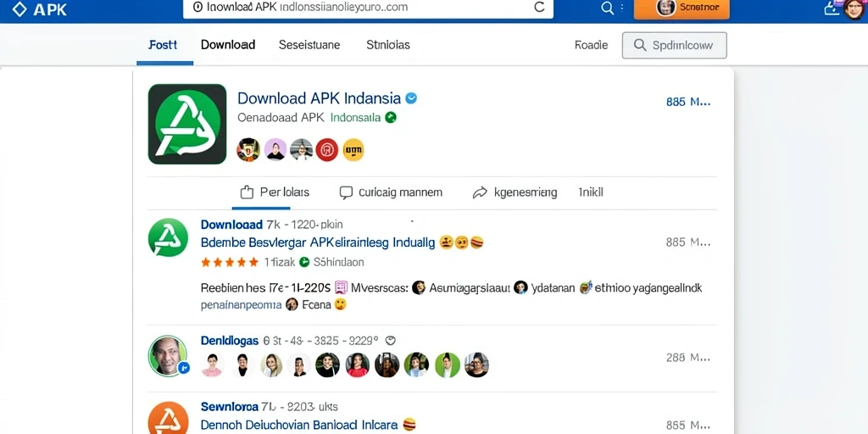Click the diamond APK logo icon
The image size is (868, 434).
coord(19,8)
